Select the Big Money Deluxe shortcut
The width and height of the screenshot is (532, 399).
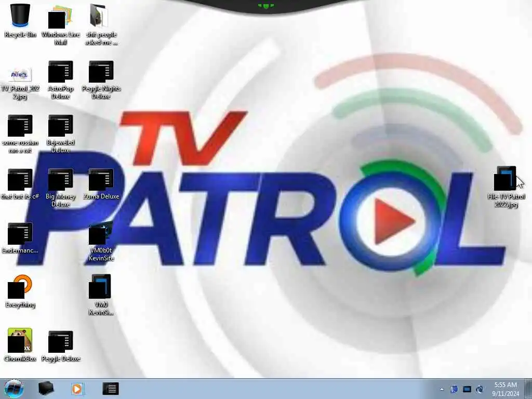60,188
